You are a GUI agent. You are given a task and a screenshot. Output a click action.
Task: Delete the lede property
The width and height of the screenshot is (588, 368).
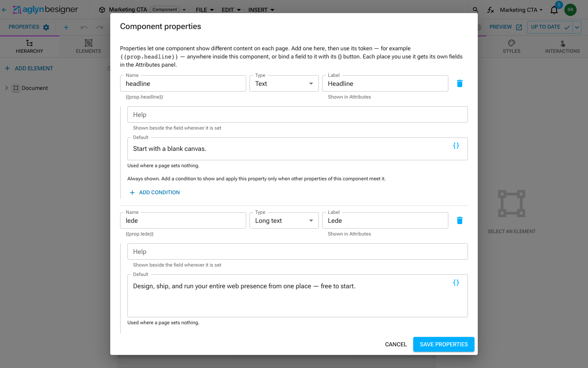459,220
